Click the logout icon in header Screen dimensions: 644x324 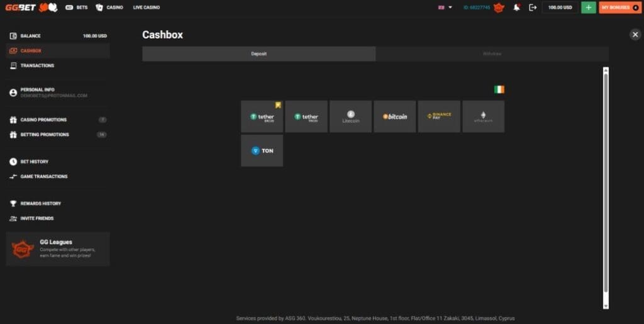[x=533, y=8]
